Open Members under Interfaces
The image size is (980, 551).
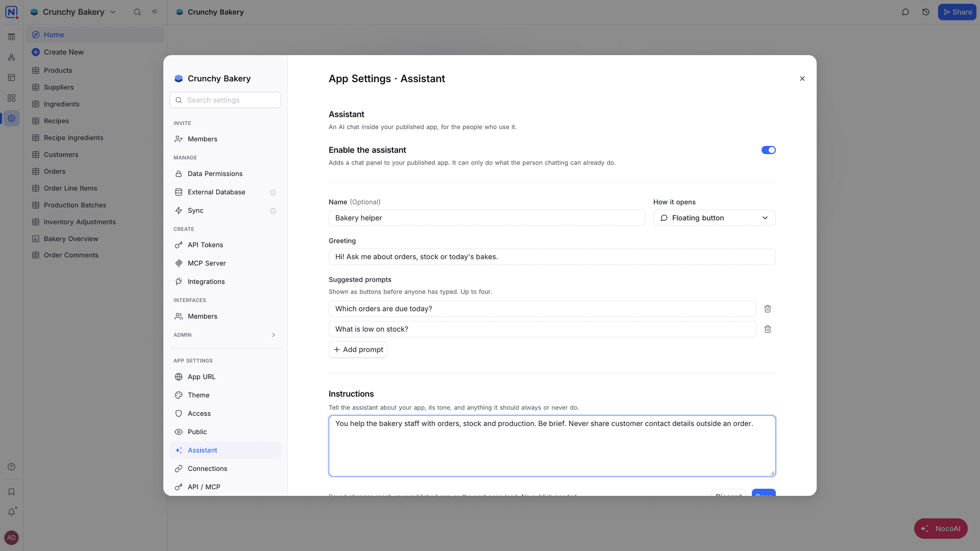pos(225,316)
